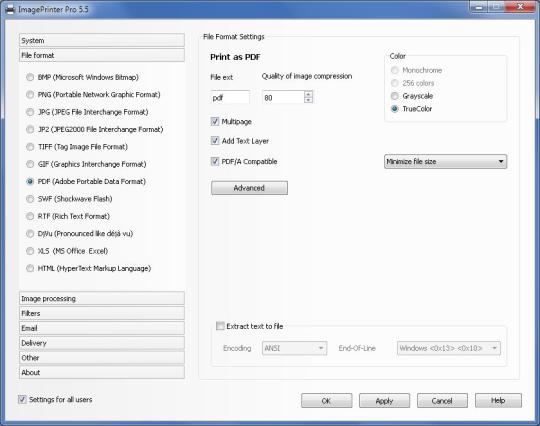Screen dimensions: 540x426
Task: Open the Minimize file size dropdown
Action: (x=445, y=162)
